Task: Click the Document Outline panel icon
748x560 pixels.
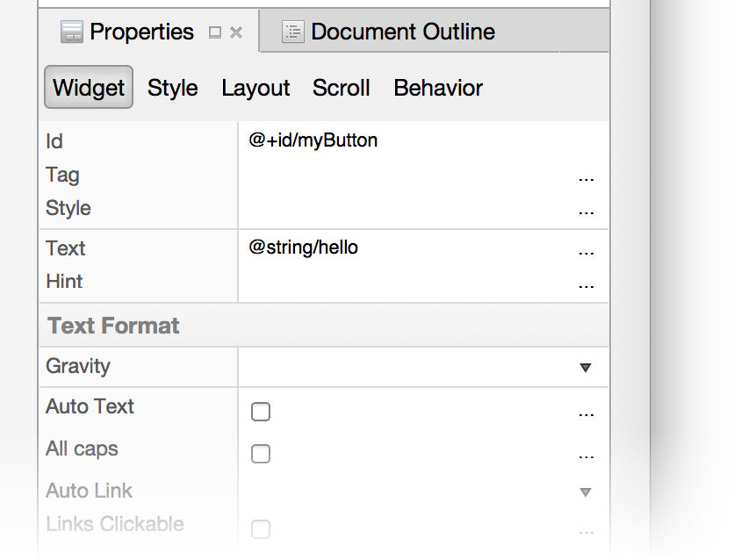Action: pyautogui.click(x=291, y=32)
